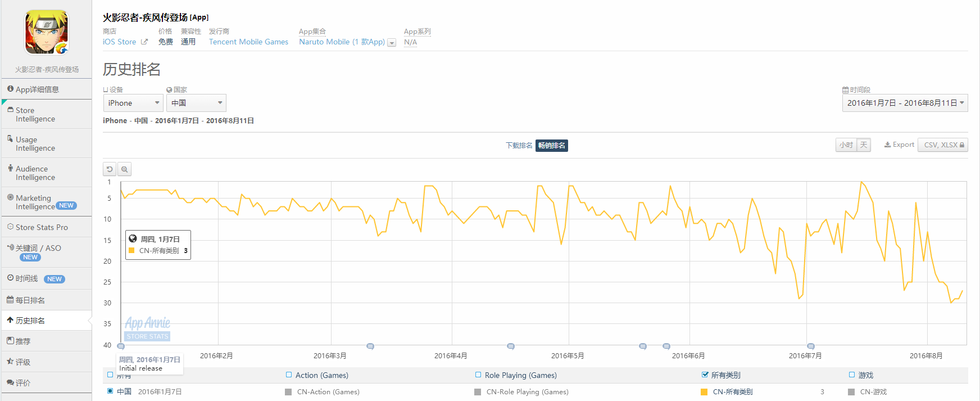Open Naruto Mobile app collection link
Image resolution: width=980 pixels, height=401 pixels.
[x=342, y=42]
